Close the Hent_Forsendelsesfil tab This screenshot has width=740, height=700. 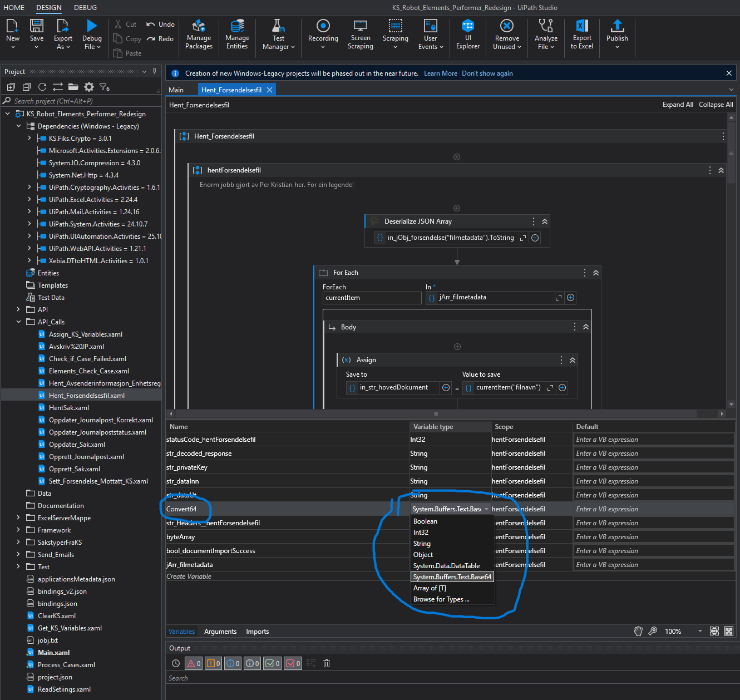(x=270, y=90)
